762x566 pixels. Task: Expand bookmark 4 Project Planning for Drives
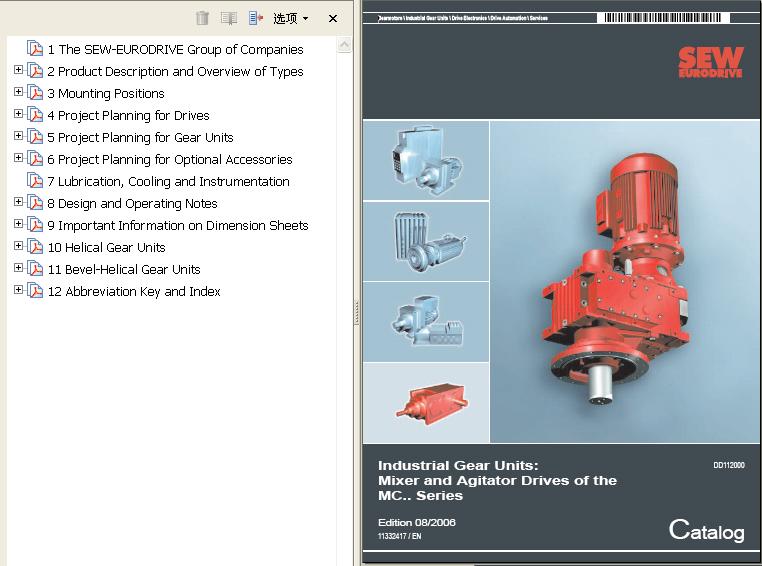tap(18, 114)
